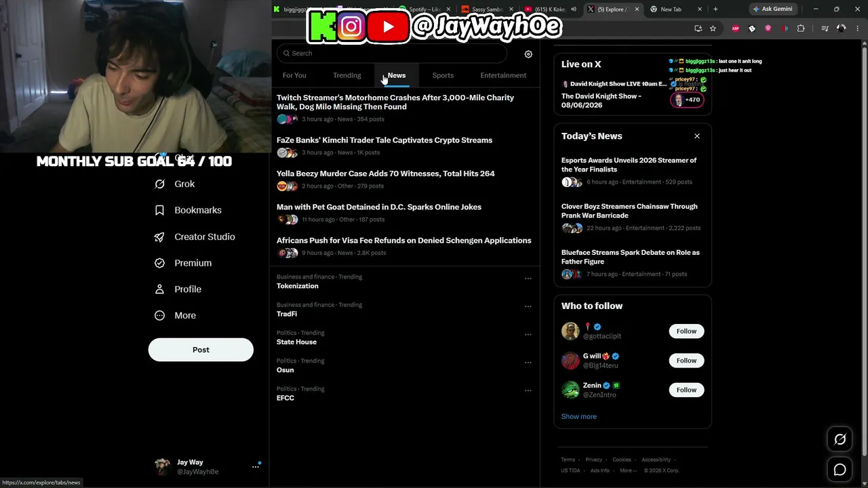The width and height of the screenshot is (868, 488).
Task: Open the Accessibility footer link
Action: point(656,460)
